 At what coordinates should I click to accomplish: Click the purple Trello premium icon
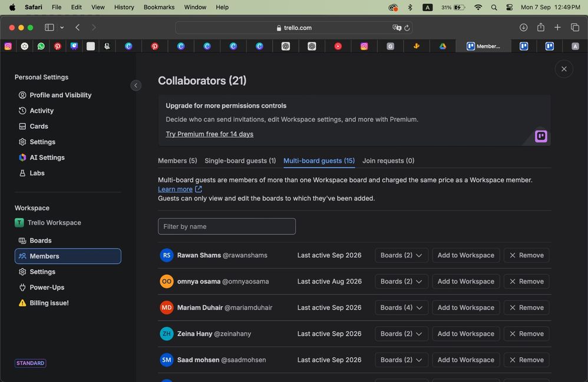pyautogui.click(x=541, y=137)
